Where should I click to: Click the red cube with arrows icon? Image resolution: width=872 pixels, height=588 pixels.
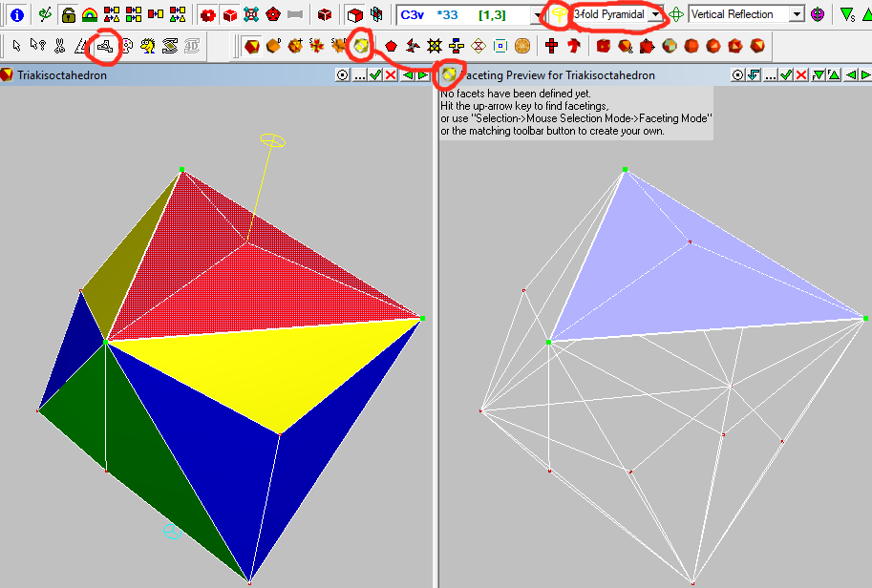coord(647,46)
